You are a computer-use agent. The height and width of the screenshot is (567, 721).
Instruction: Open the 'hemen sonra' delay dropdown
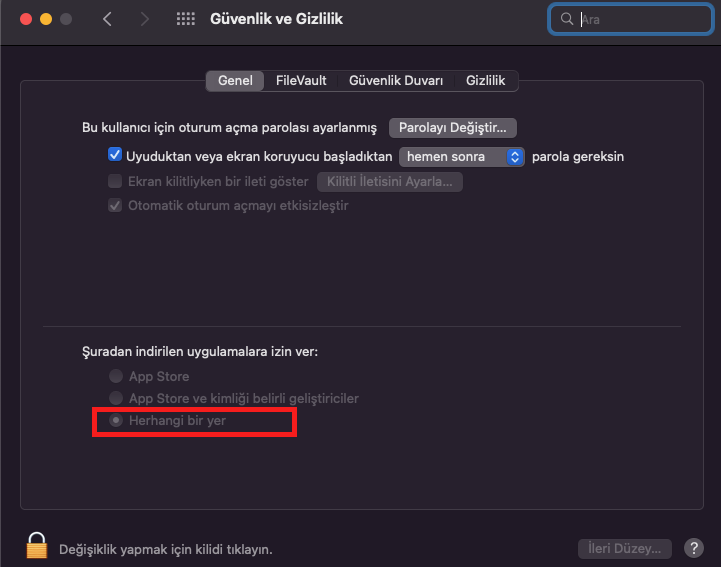(x=462, y=157)
